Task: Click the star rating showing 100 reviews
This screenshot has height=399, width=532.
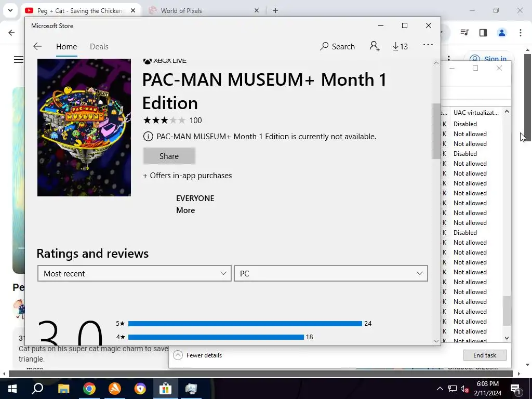Action: (172, 121)
